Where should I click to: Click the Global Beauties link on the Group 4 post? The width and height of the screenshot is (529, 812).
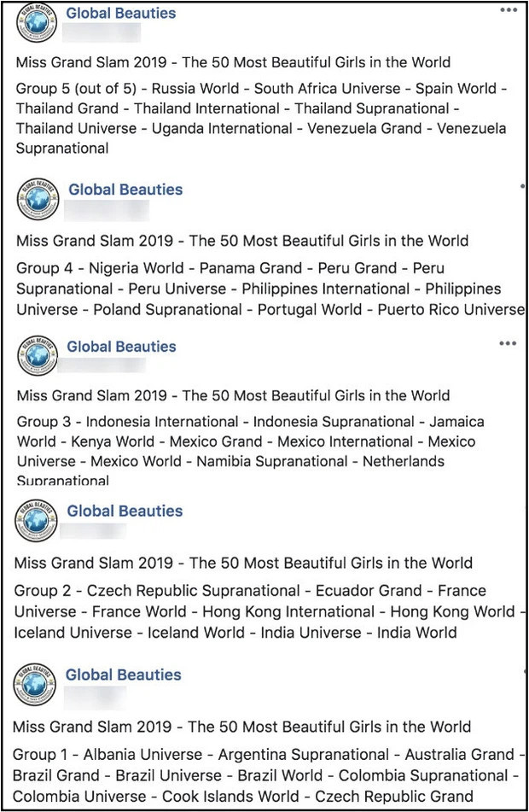[x=125, y=190]
